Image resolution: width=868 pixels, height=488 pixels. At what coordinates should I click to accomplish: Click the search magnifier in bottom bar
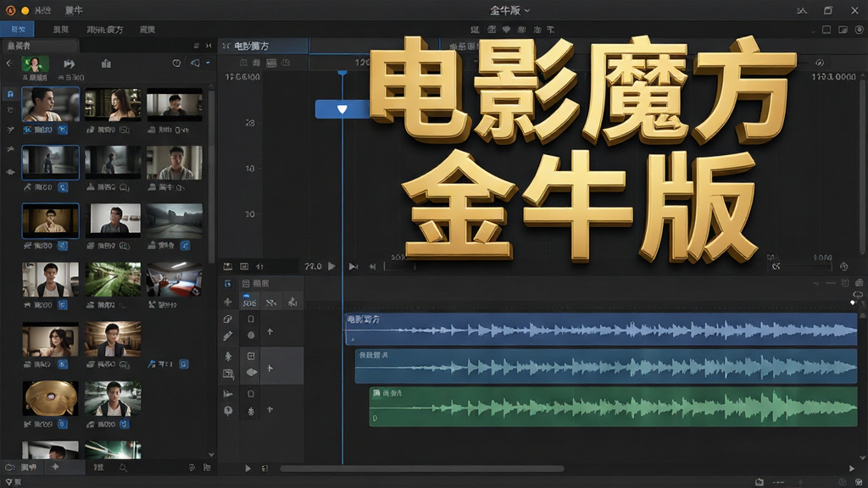pos(123,468)
